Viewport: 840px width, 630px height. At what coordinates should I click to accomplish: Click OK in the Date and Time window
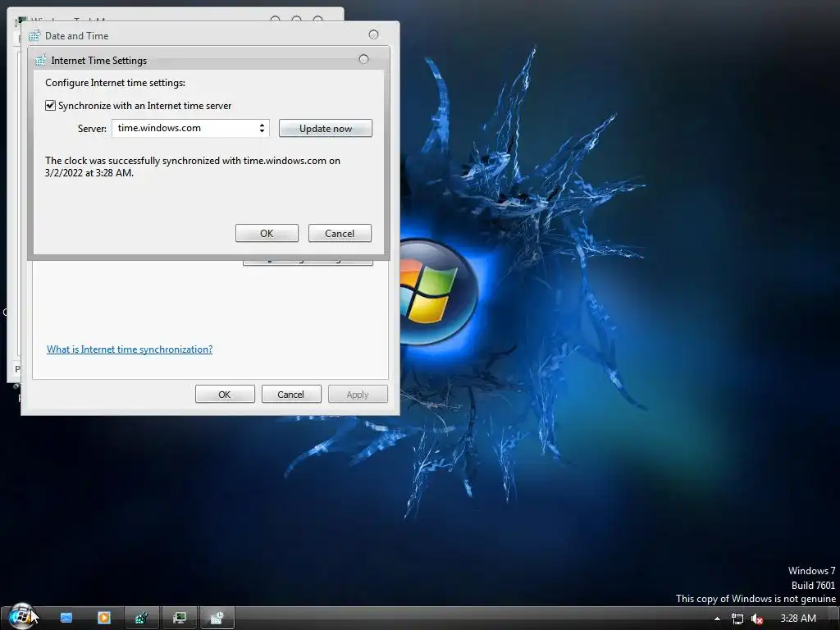coord(225,395)
